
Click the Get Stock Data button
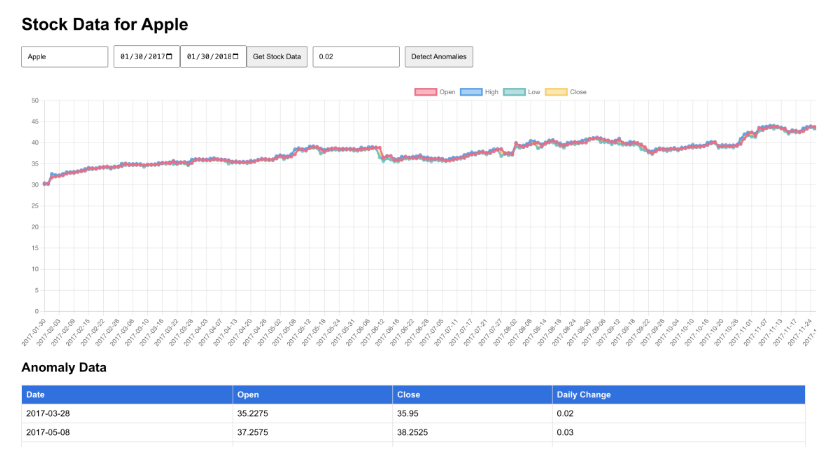coord(277,57)
